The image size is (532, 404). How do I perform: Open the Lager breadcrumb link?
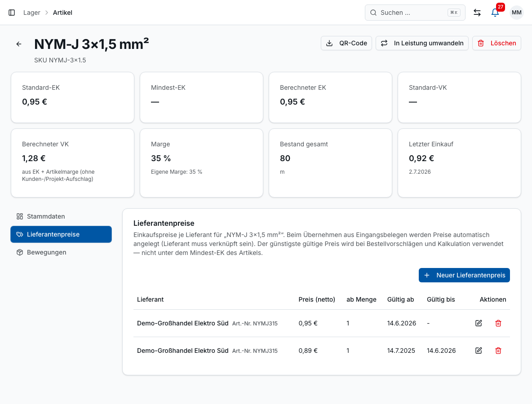click(31, 13)
